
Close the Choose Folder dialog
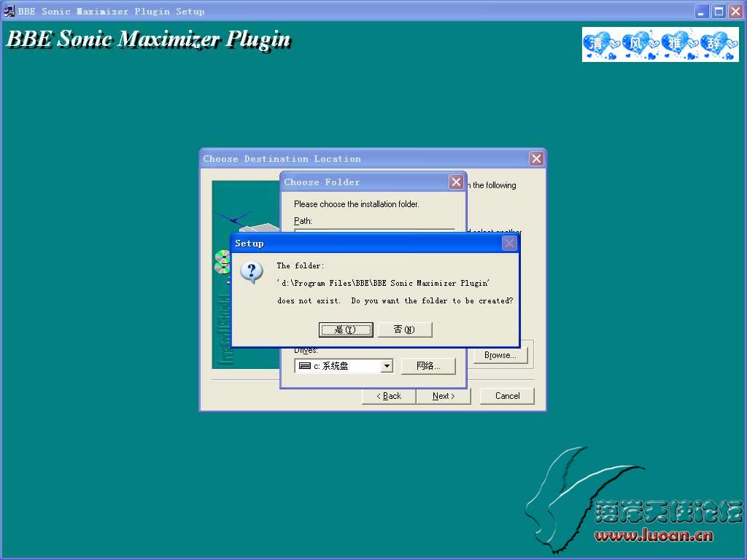456,182
